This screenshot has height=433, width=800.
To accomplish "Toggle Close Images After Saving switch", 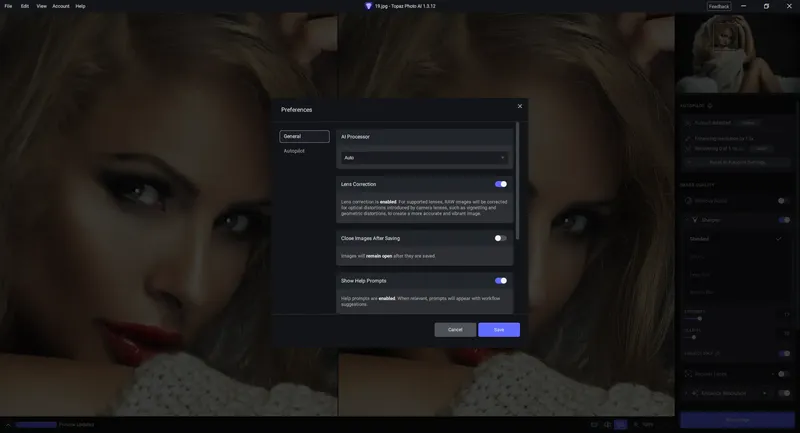I will tap(501, 238).
